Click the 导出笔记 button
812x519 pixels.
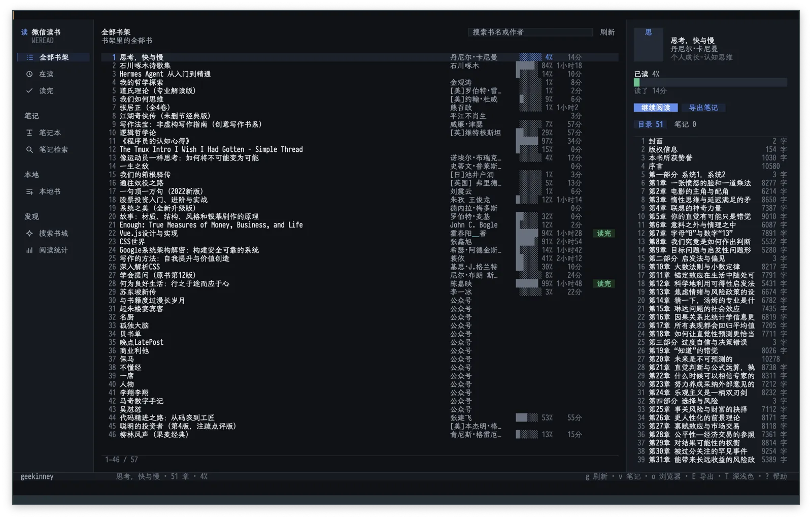(703, 108)
